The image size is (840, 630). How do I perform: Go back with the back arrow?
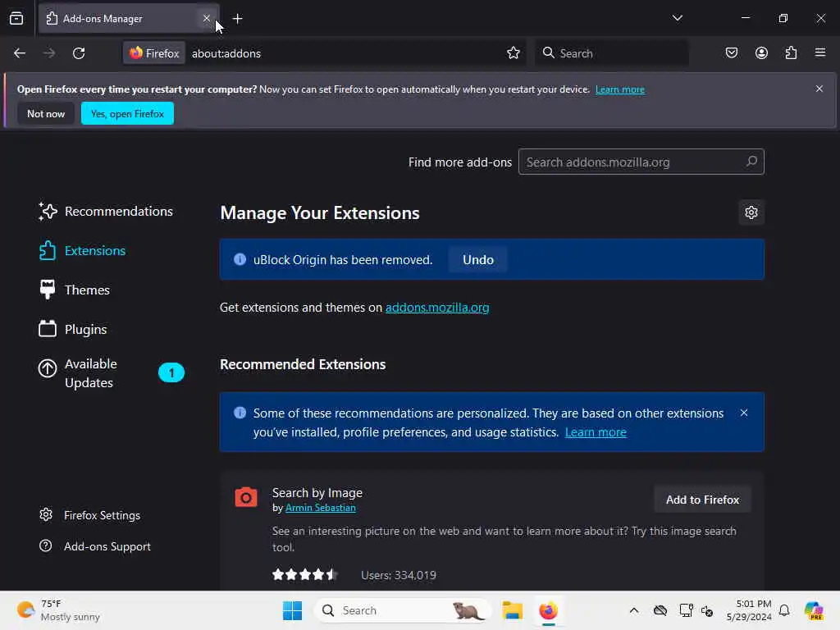pyautogui.click(x=20, y=53)
